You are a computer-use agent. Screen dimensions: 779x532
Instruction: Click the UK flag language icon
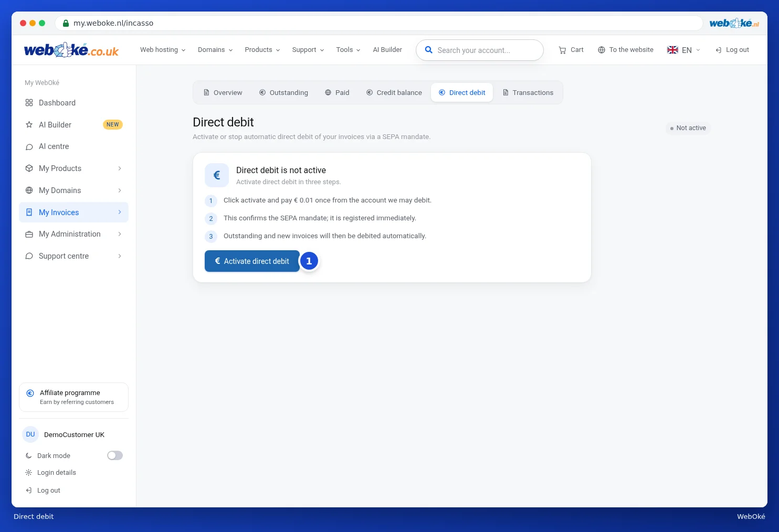pos(672,50)
